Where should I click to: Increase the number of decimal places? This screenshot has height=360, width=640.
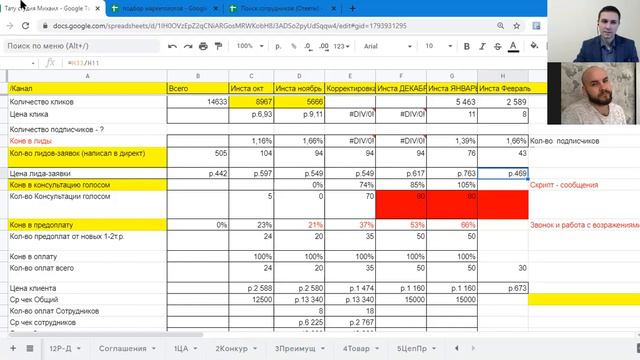tap(324, 46)
